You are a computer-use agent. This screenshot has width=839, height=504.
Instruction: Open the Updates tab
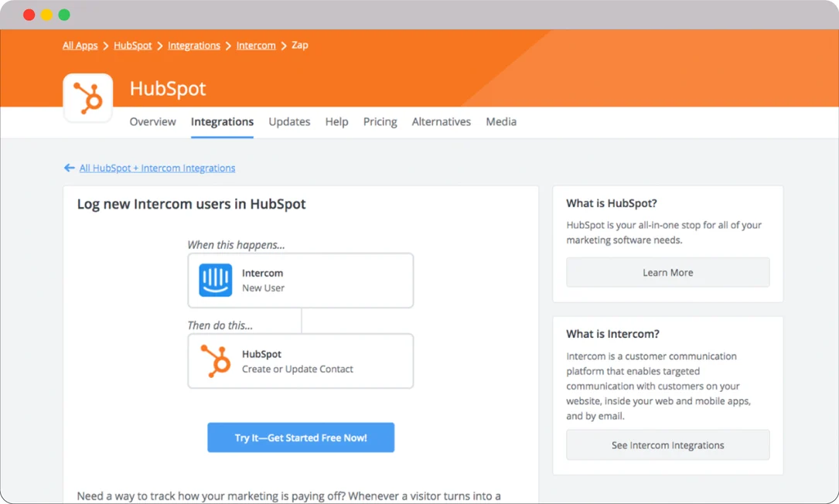click(x=289, y=122)
